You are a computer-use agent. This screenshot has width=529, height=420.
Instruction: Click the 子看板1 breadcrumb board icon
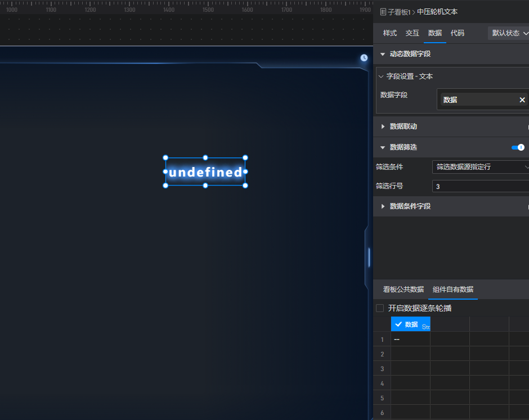[383, 12]
